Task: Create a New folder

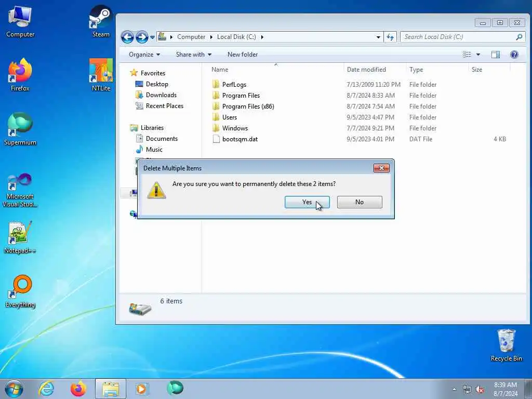Action: pos(243,55)
